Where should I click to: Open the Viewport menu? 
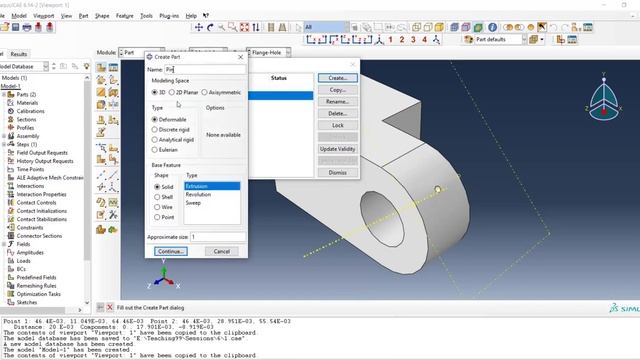point(44,16)
